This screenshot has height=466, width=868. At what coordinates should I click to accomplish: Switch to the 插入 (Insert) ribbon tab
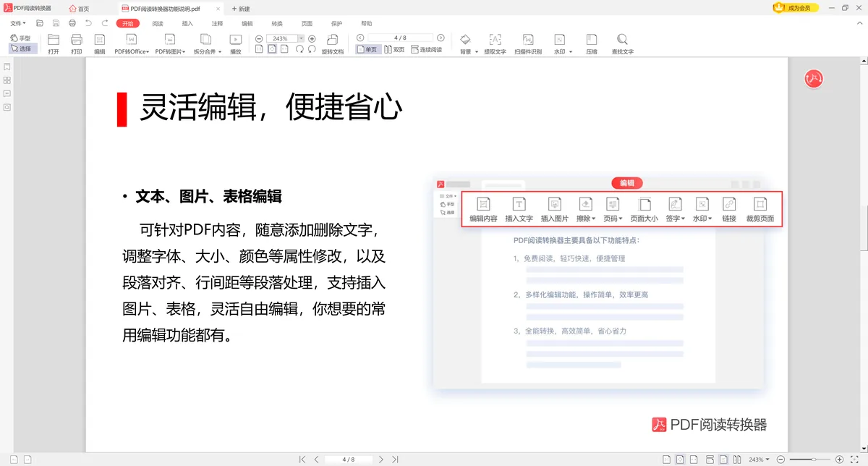pos(187,23)
